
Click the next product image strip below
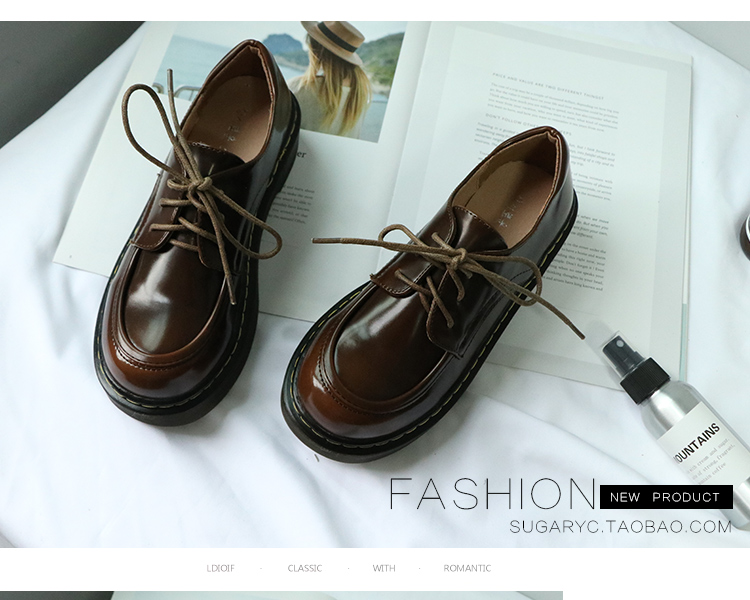(x=281, y=596)
